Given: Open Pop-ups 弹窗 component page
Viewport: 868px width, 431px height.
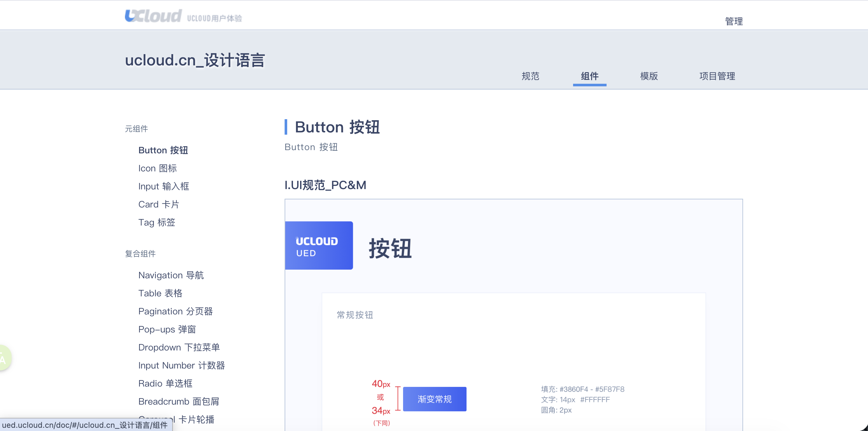Looking at the screenshot, I should [167, 330].
